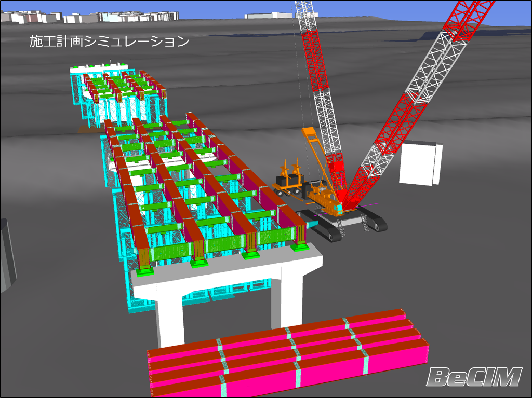Click the BeCIM logo watermark
Screen dimensions: 532x398
pos(475,377)
